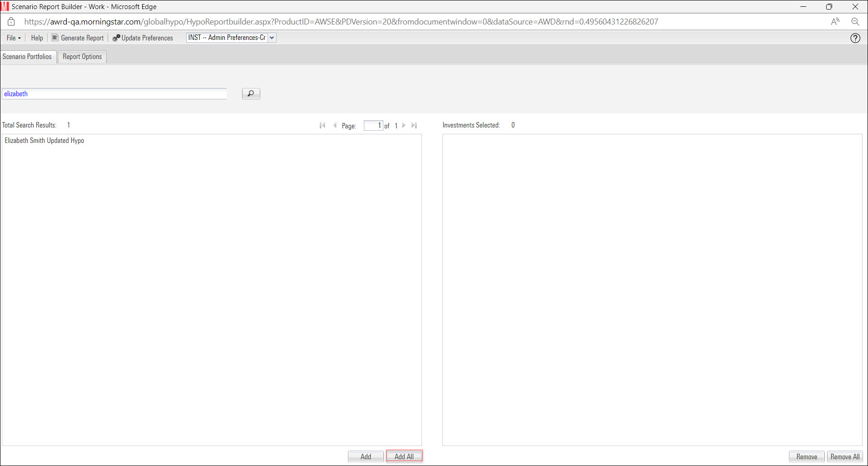Open the Help menu
The image size is (868, 466).
[37, 38]
